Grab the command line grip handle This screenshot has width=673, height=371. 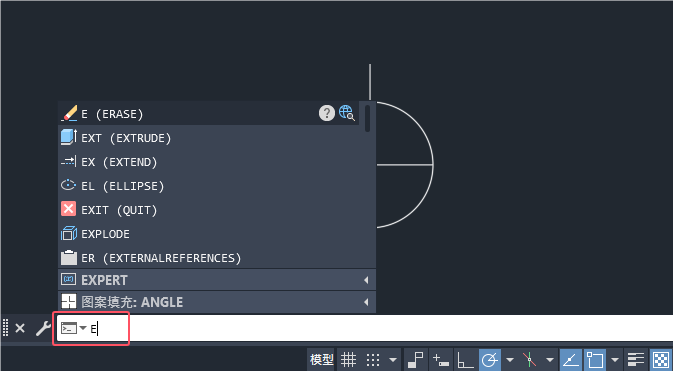6,328
